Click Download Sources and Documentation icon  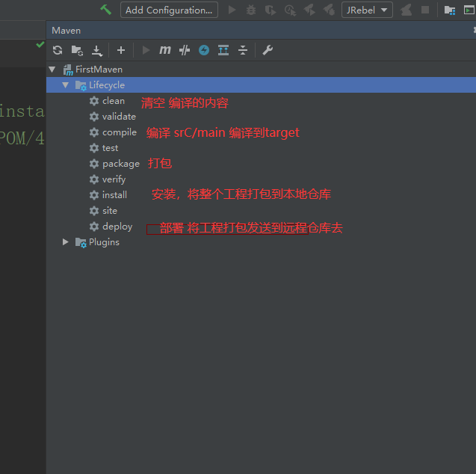97,50
